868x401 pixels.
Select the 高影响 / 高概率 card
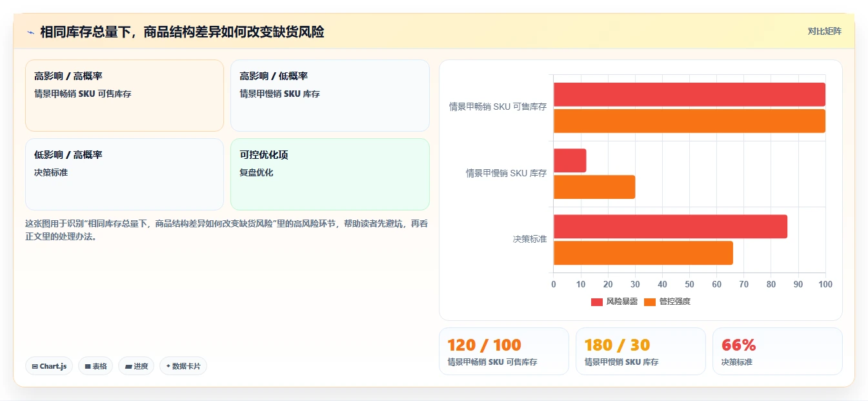[x=125, y=96]
